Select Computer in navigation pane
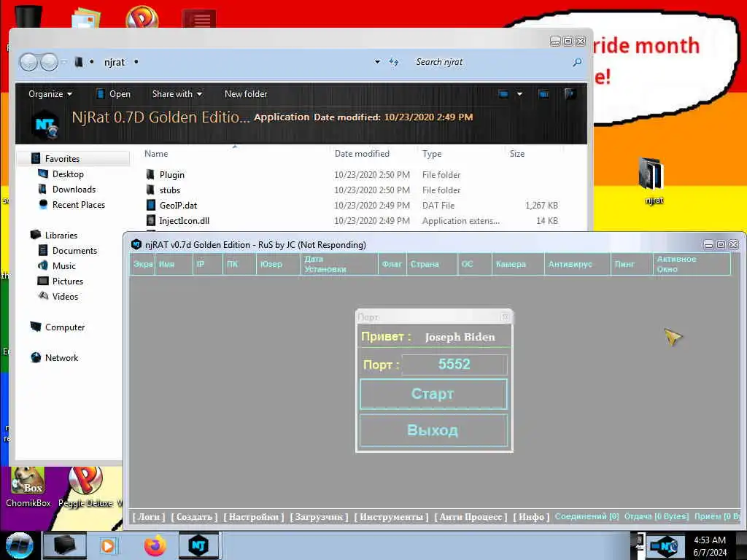 coord(65,327)
